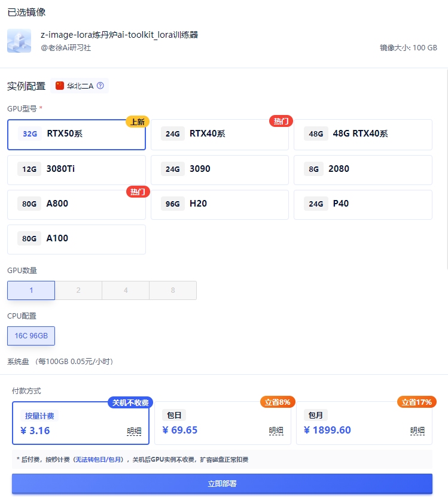448x497 pixels.
Task: Select the RTX50系 32G GPU option
Action: click(x=77, y=134)
